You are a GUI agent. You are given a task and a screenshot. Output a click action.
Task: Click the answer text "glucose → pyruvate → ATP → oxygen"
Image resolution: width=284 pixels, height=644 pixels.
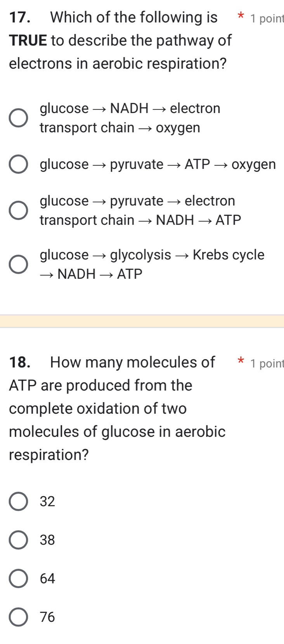point(157,164)
